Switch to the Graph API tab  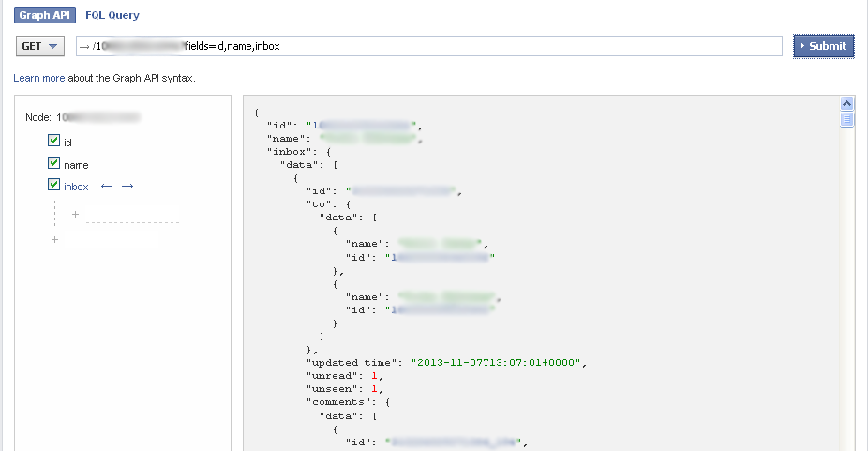[x=45, y=15]
